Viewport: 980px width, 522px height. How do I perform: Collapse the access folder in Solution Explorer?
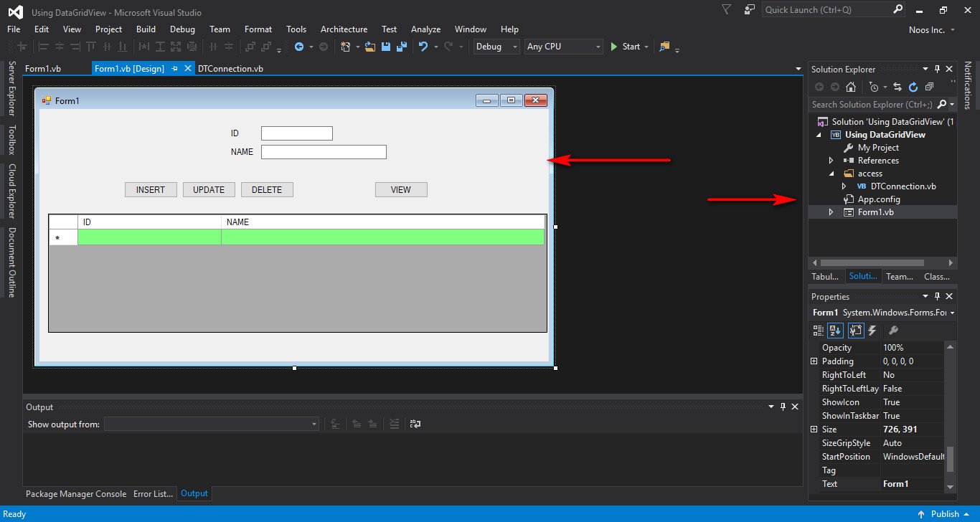(830, 173)
